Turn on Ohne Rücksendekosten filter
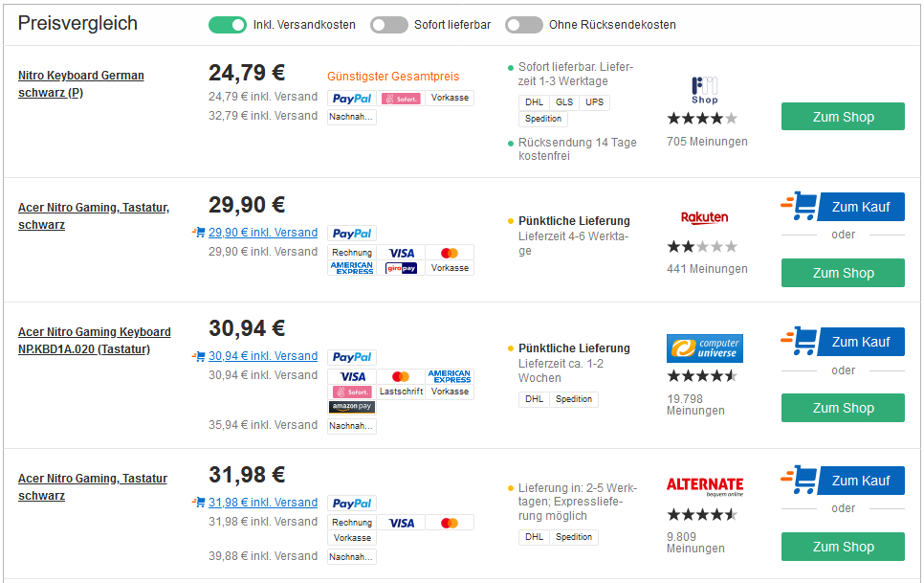The image size is (924, 583). tap(524, 25)
